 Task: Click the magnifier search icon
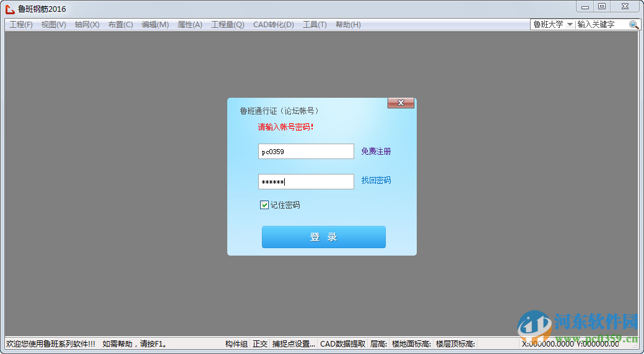[x=633, y=25]
